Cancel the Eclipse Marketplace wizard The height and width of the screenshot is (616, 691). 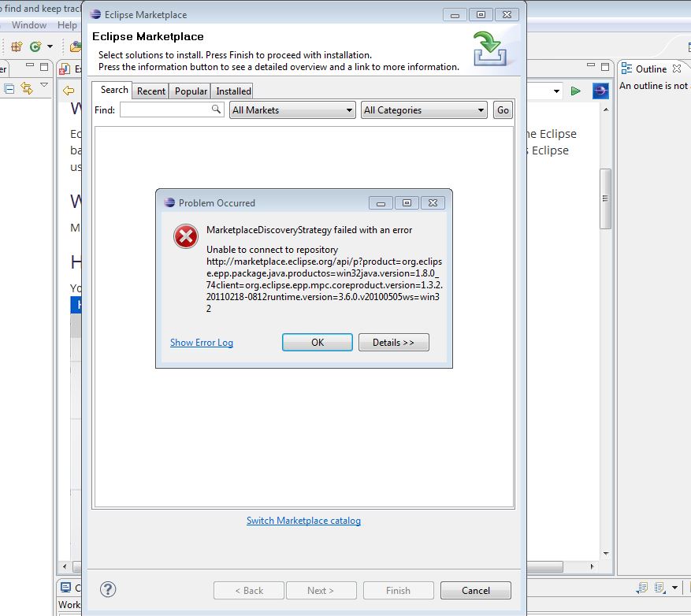(475, 591)
